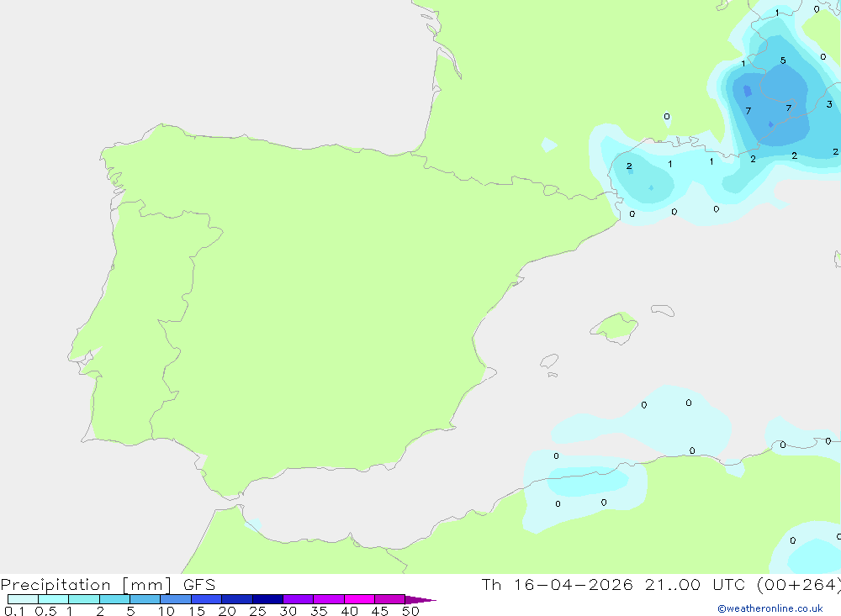841x616 pixels.
Task: Click legend label '35'
Action: [319, 611]
